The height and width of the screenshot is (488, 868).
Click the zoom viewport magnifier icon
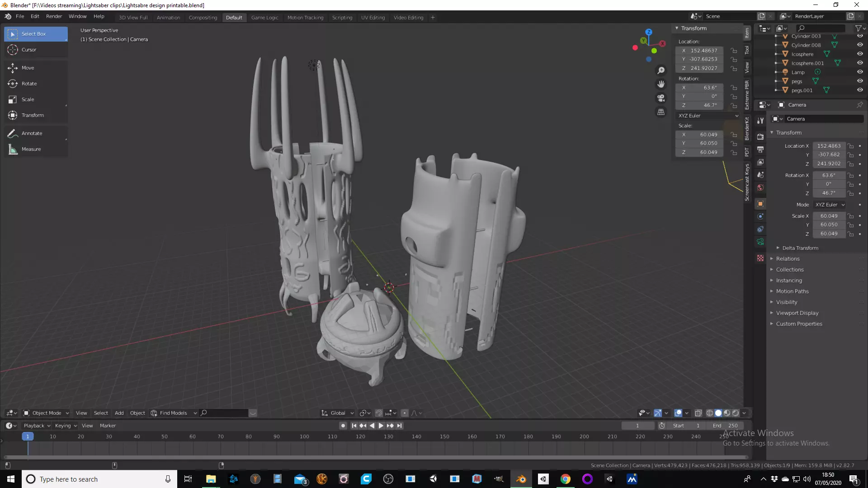tap(661, 70)
